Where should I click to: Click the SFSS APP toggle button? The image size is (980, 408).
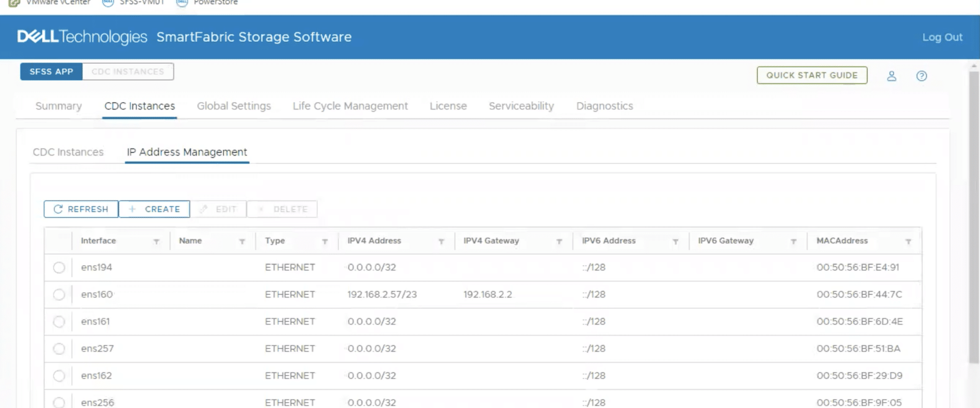(x=51, y=71)
